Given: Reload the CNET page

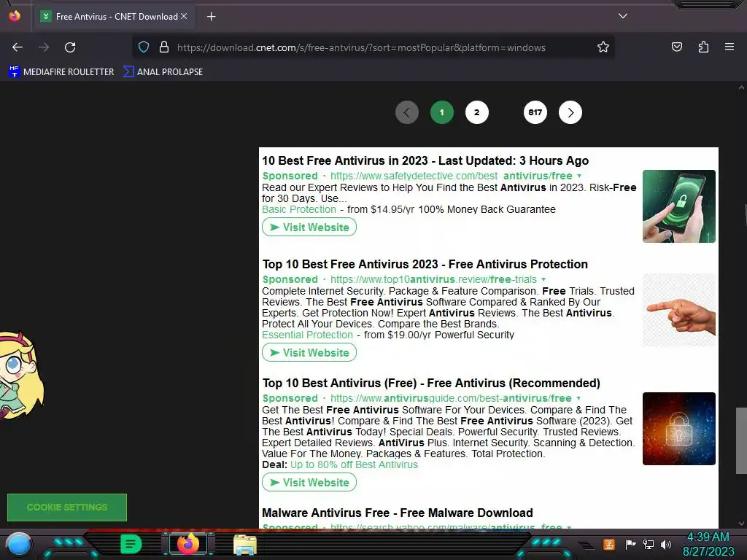Looking at the screenshot, I should click(70, 47).
